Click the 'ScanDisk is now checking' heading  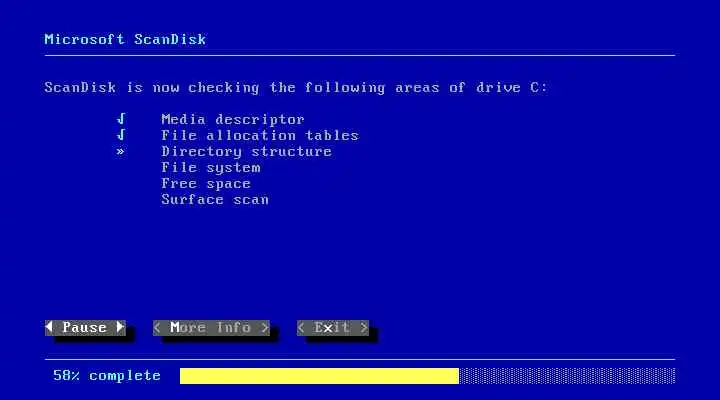click(296, 88)
